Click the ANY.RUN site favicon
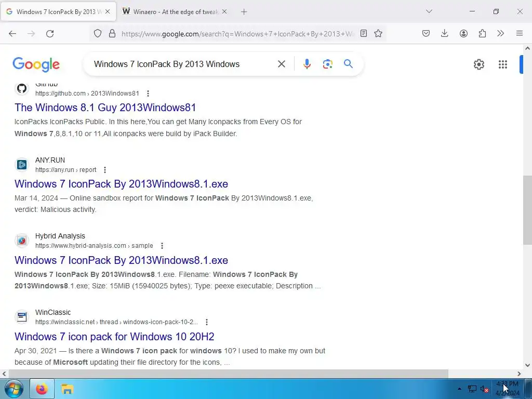This screenshot has width=532, height=399. (22, 165)
